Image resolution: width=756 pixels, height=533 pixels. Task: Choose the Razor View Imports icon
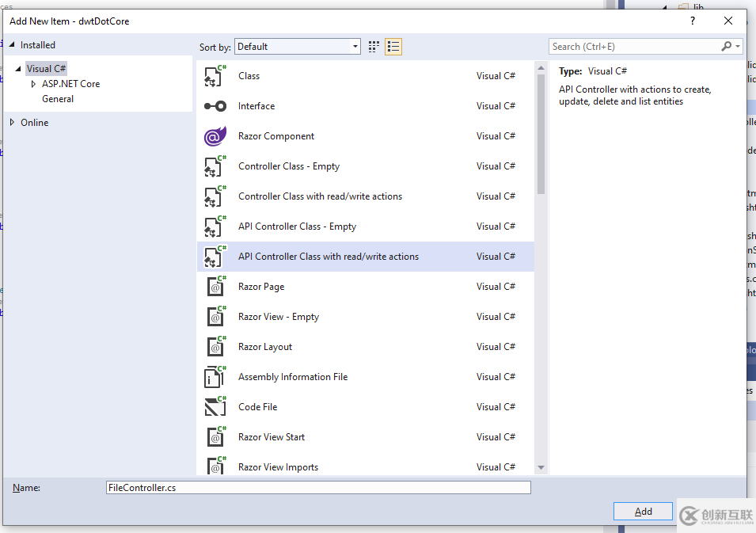pyautogui.click(x=215, y=466)
